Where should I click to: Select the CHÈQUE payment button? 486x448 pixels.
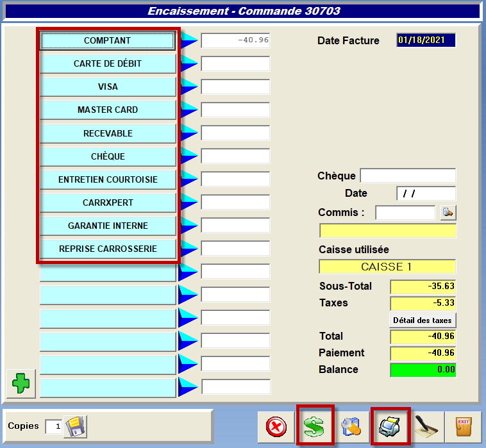pyautogui.click(x=108, y=156)
